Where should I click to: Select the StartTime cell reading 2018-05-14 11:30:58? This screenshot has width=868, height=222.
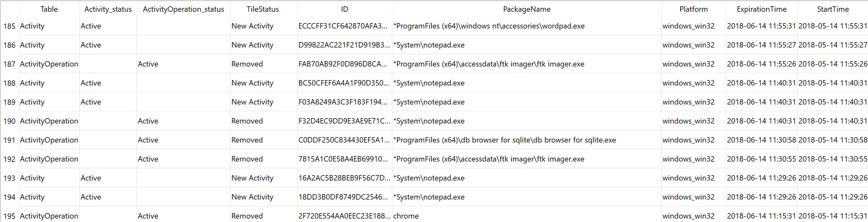[833, 140]
